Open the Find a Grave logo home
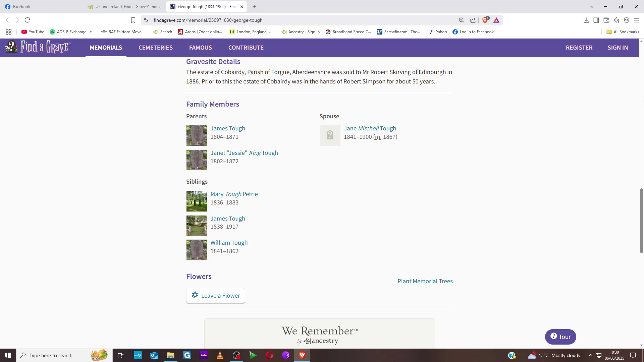This screenshot has width=644, height=362. (x=38, y=47)
